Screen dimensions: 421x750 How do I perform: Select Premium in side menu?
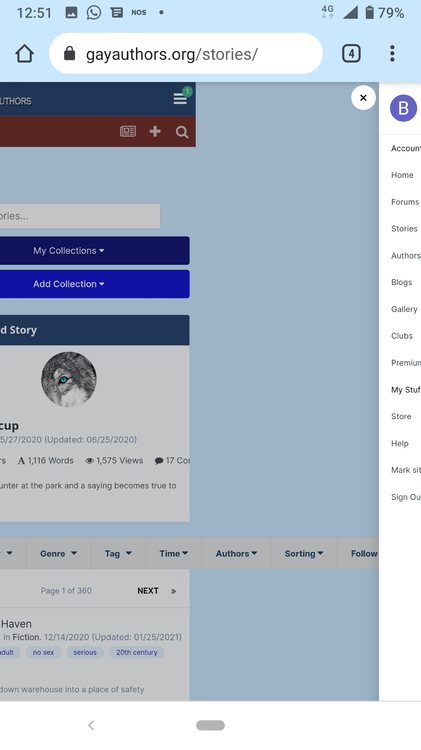[406, 363]
